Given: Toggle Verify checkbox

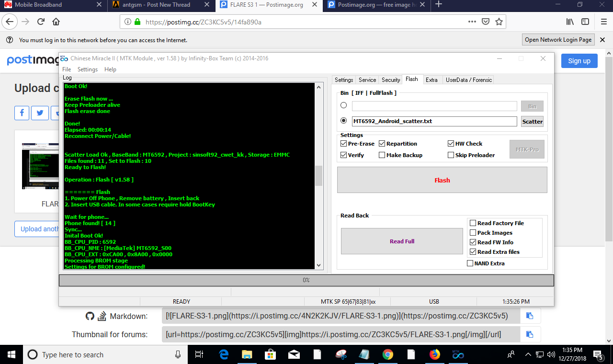Looking at the screenshot, I should 352,155.
